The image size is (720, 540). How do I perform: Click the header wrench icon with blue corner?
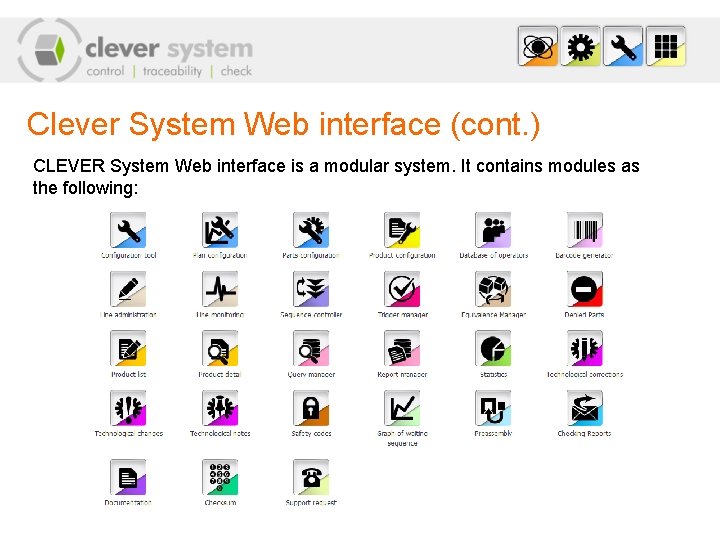(623, 46)
